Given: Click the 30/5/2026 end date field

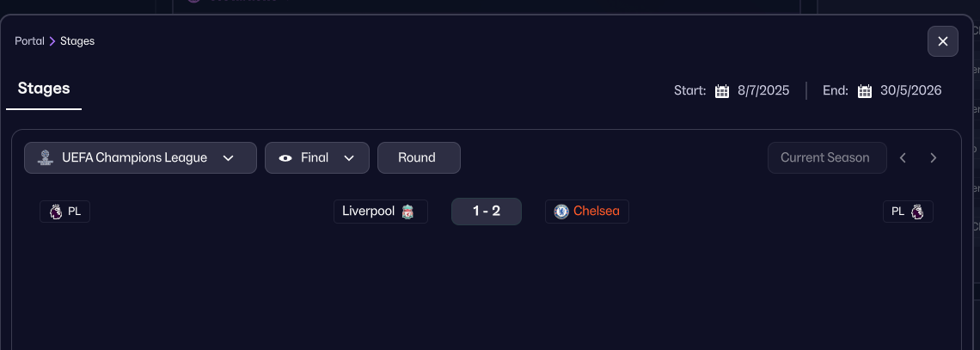Looking at the screenshot, I should click(911, 91).
